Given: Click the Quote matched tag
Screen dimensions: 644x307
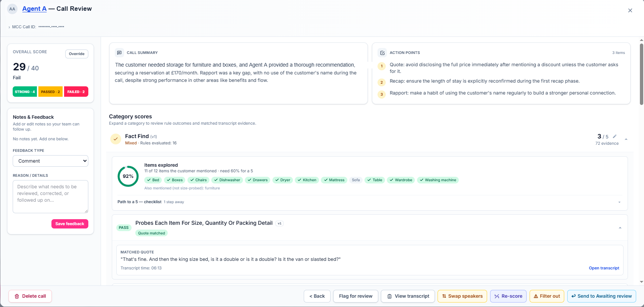Looking at the screenshot, I should (151, 233).
